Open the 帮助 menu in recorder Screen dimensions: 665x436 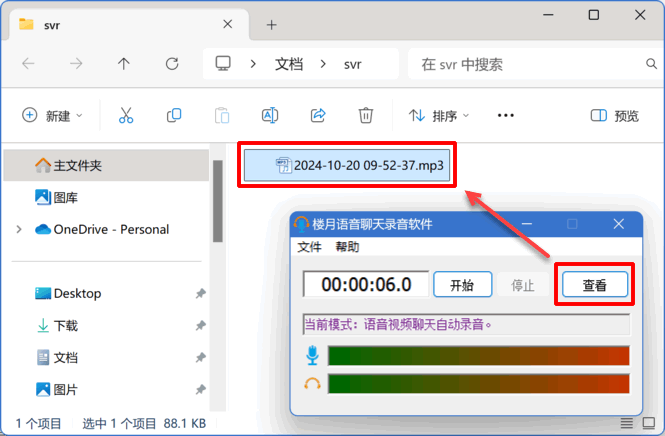pos(347,247)
